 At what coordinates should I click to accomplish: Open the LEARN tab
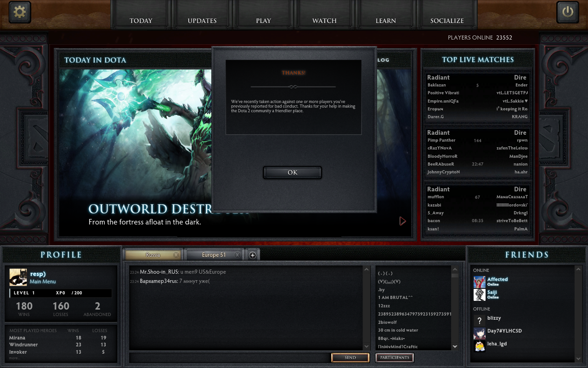click(386, 20)
